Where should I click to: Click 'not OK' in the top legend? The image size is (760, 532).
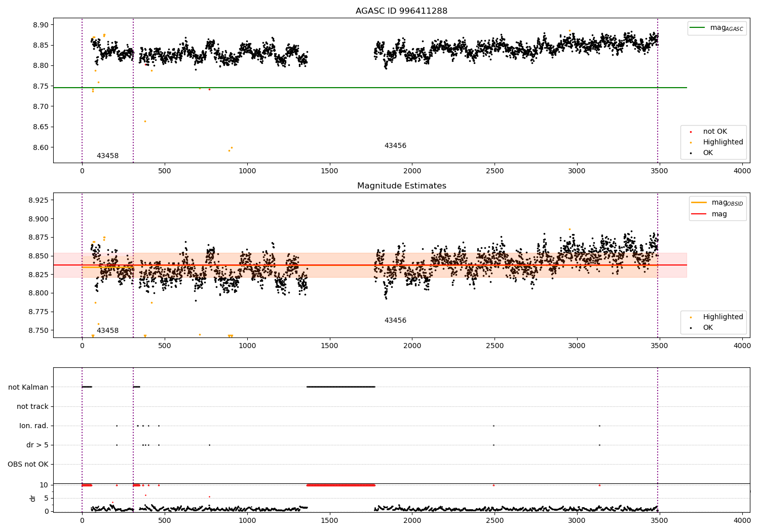pyautogui.click(x=715, y=132)
